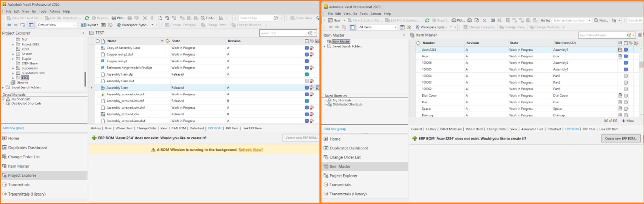Image resolution: width=644 pixels, height=204 pixels.
Task: Click Create new ERP BOM in the right window
Action: 621,139
